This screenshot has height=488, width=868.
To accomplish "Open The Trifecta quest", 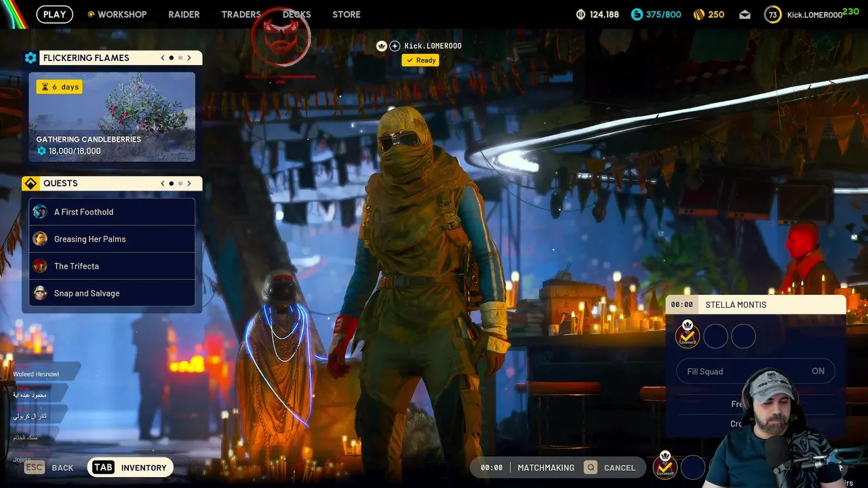I will coord(112,266).
